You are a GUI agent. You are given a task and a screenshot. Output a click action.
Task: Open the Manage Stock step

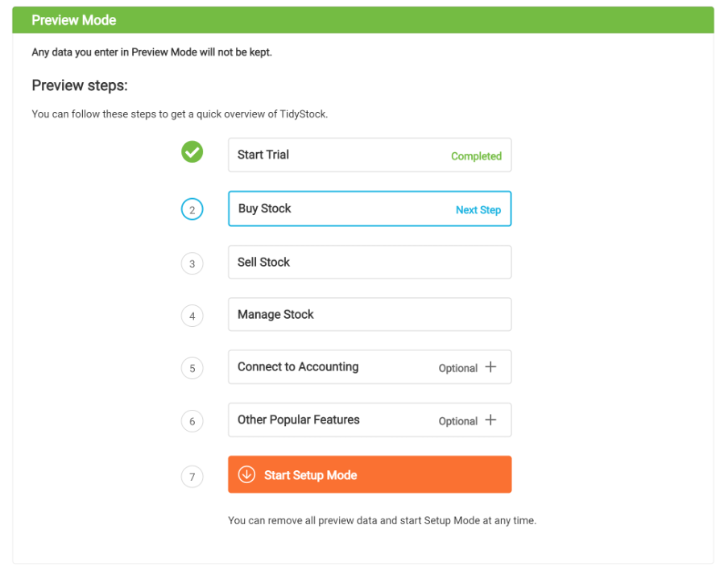click(370, 314)
